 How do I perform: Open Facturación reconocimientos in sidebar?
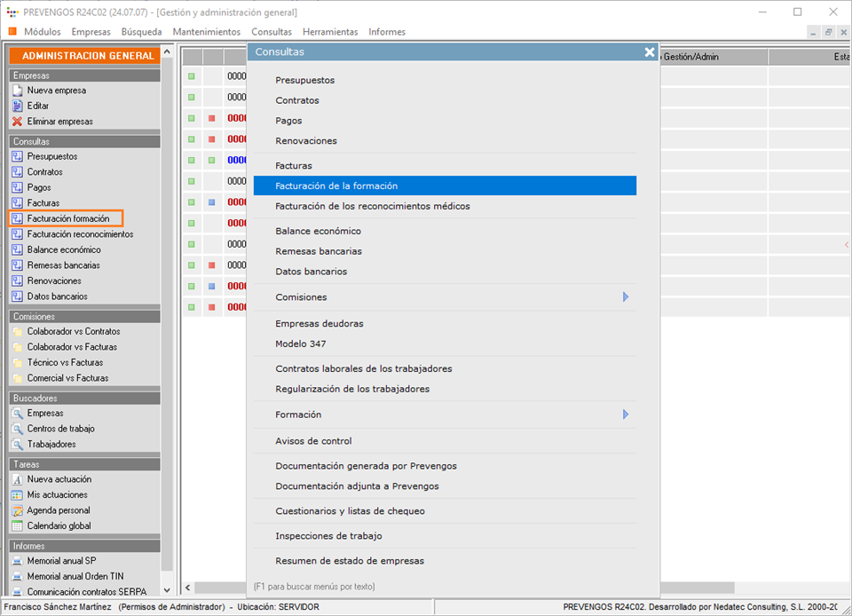80,234
